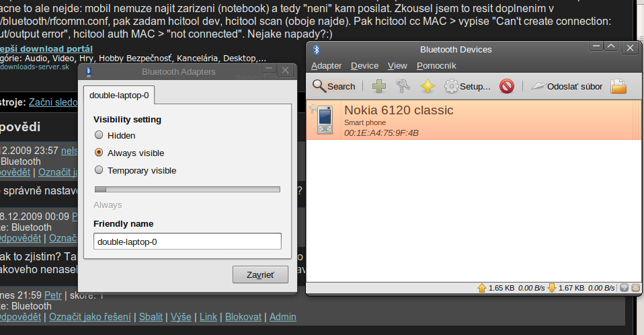Viewport: 644px width, 335px height.
Task: Click the Nokia phone device icon
Action: tap(325, 120)
